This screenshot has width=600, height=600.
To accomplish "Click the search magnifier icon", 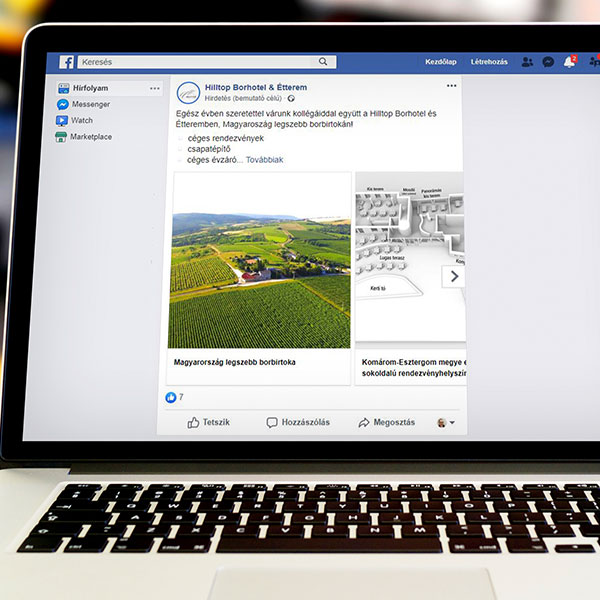I will (x=323, y=62).
